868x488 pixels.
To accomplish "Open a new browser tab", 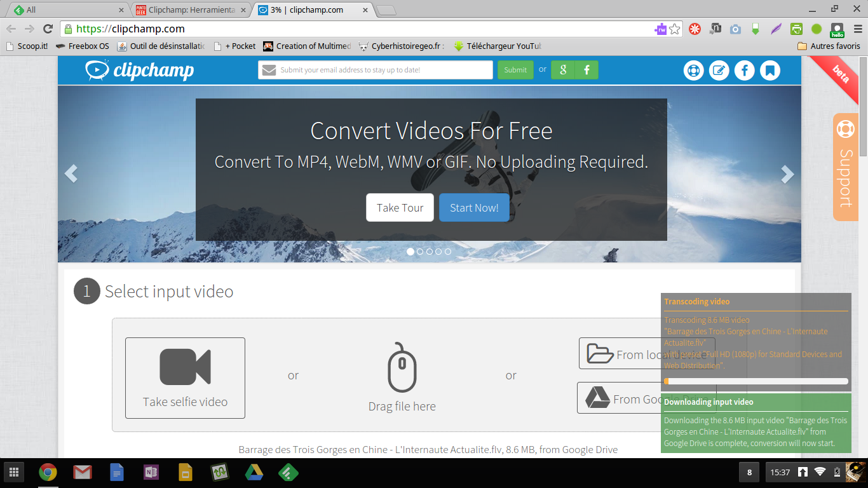I will click(386, 10).
